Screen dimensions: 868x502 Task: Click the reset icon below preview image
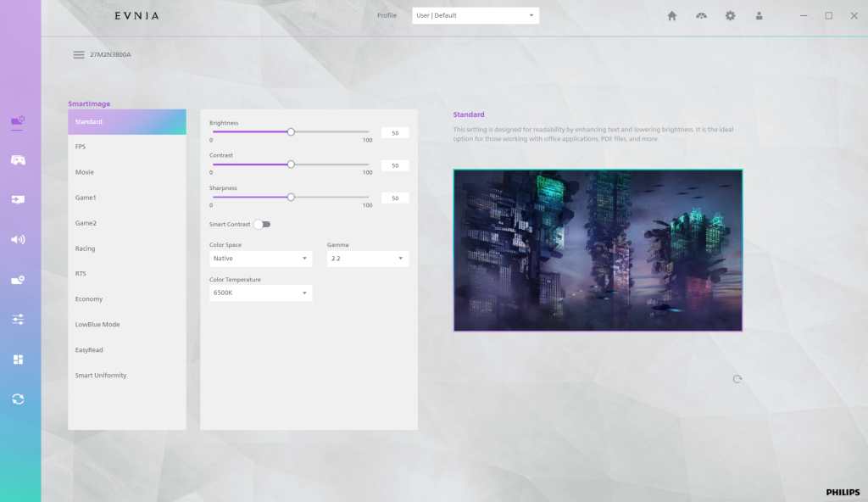point(737,379)
